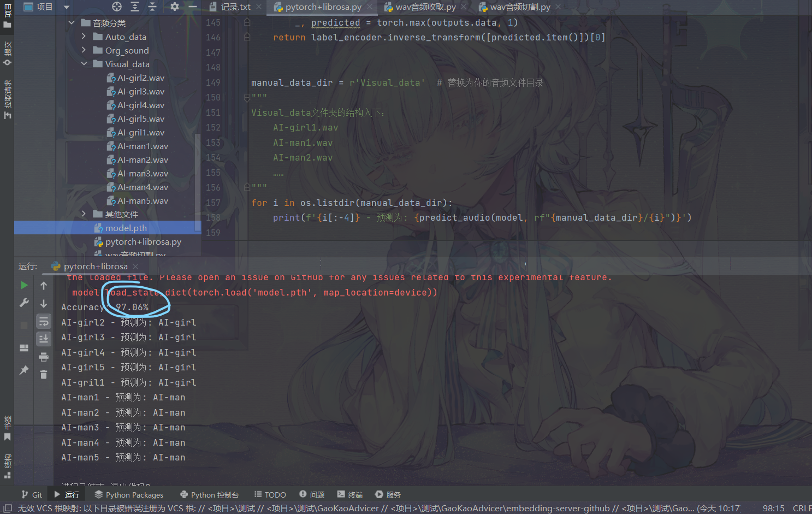This screenshot has width=812, height=514.
Task: Expand the Auto_data folder
Action: pyautogui.click(x=84, y=36)
